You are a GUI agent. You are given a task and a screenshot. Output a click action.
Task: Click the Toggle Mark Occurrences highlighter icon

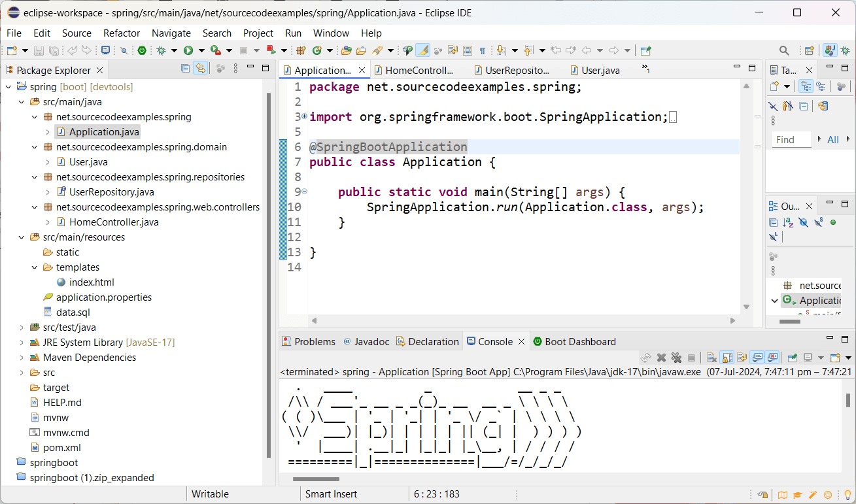click(423, 50)
